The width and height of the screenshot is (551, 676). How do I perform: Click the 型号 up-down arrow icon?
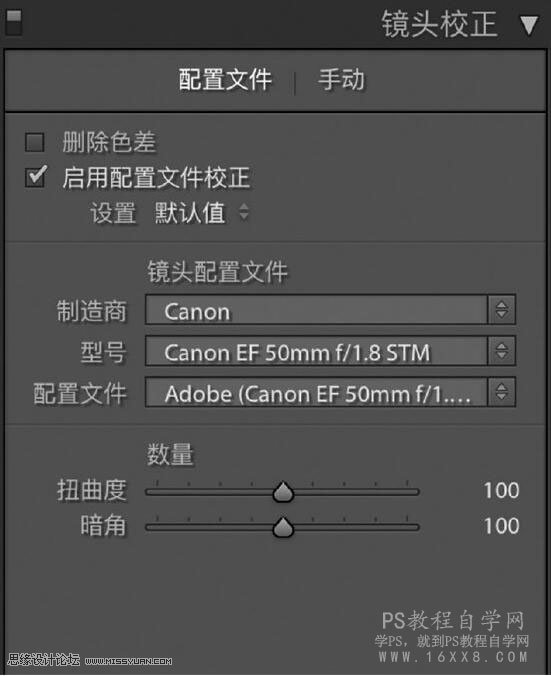(501, 351)
